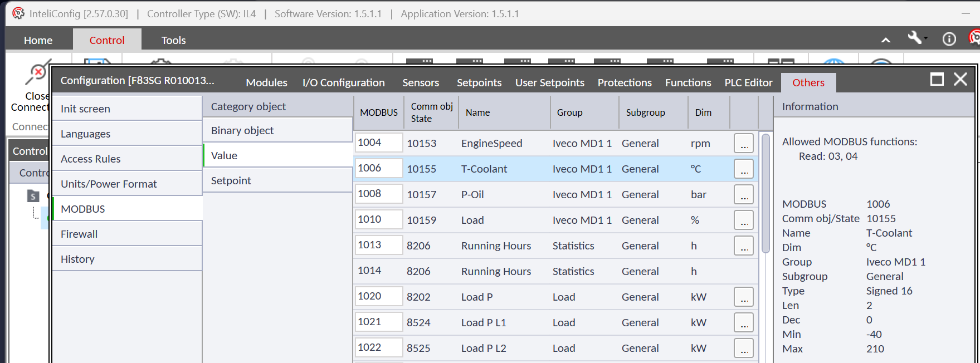Select Firewall in the left list

tap(79, 234)
